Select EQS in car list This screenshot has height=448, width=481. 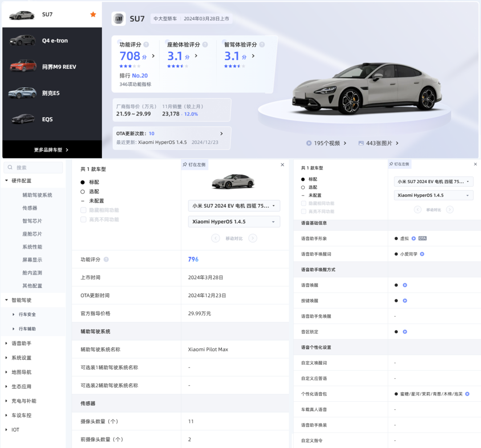[x=52, y=119]
